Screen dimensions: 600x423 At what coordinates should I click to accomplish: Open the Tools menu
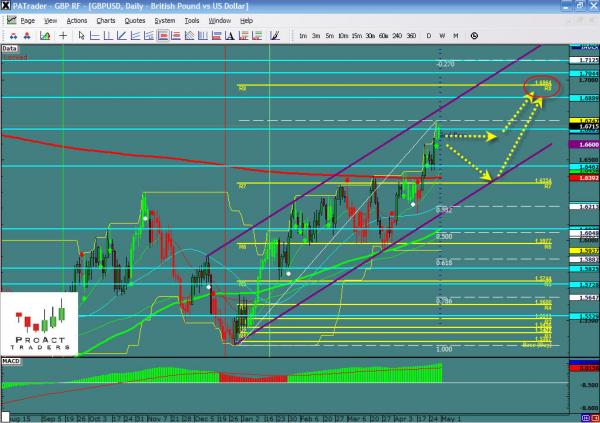click(194, 19)
